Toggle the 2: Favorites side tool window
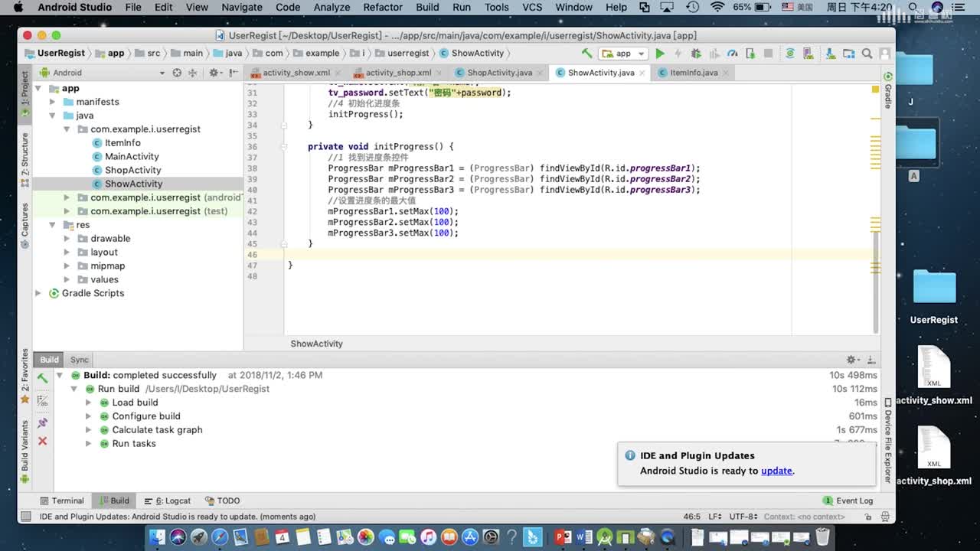This screenshot has width=980, height=551. pos(24,375)
